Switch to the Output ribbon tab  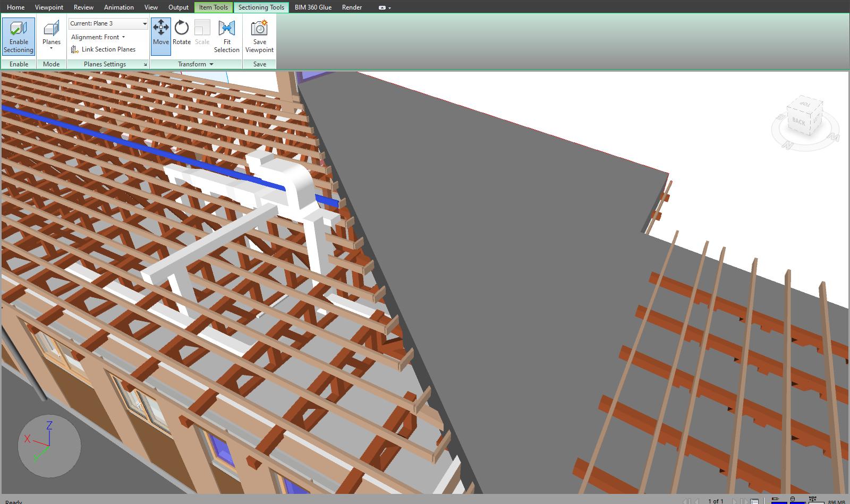[x=178, y=7]
